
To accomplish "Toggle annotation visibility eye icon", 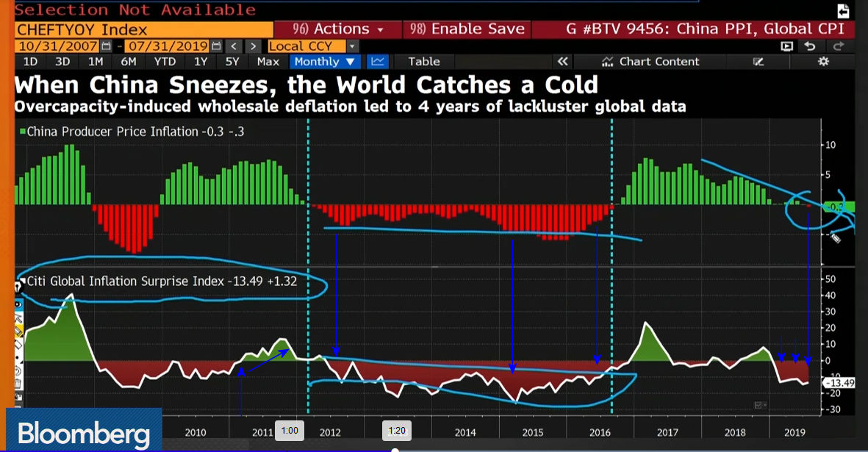I will point(18,304).
